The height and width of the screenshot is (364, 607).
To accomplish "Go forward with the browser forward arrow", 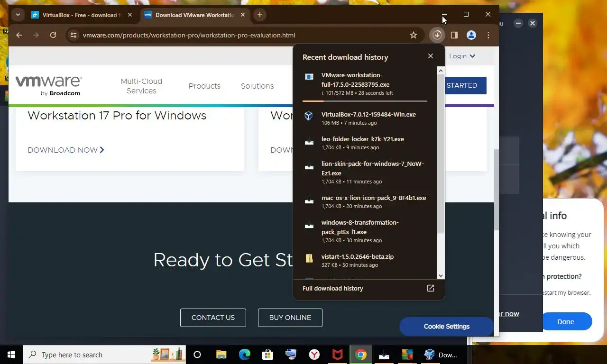I will point(36,35).
